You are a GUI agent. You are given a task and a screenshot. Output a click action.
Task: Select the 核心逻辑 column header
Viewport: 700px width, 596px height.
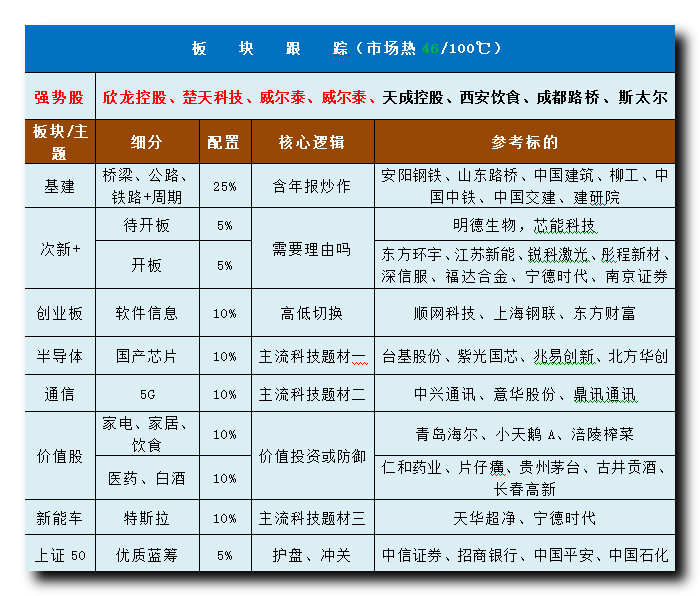[311, 142]
